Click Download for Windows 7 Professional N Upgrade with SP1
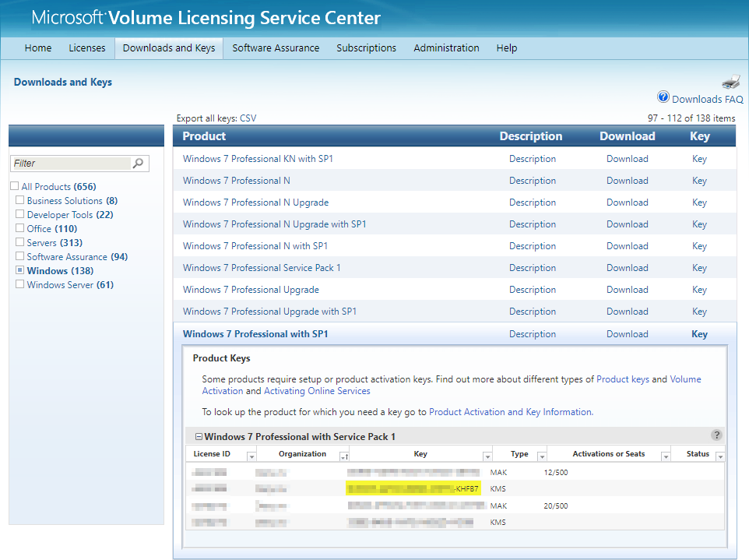Viewport: 749px width, 560px height. coord(628,224)
